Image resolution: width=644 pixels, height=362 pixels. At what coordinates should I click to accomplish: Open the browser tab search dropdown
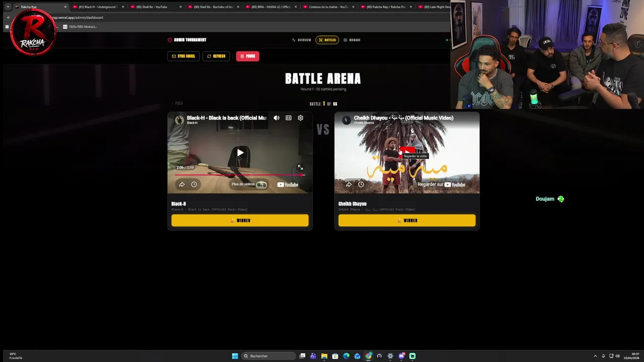8,7
